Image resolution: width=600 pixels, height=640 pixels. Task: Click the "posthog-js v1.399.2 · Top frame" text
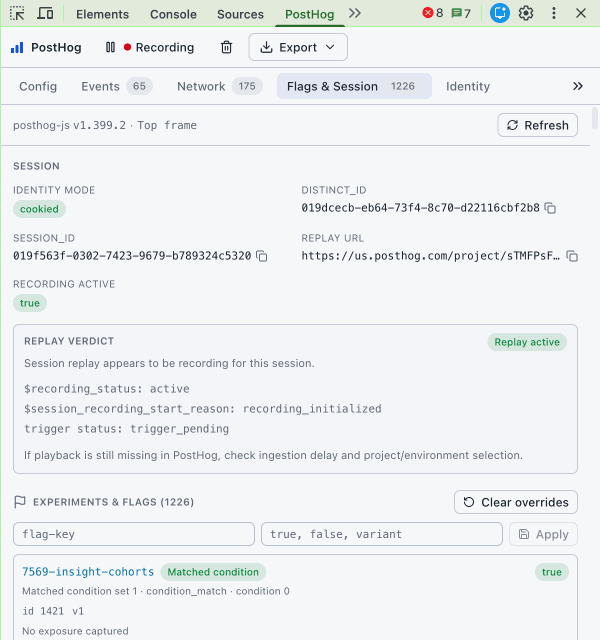[x=105, y=125]
